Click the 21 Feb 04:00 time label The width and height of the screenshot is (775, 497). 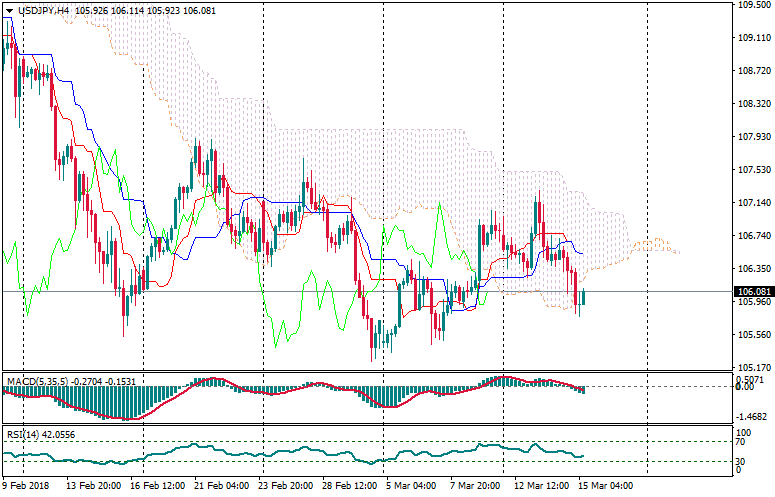point(221,486)
